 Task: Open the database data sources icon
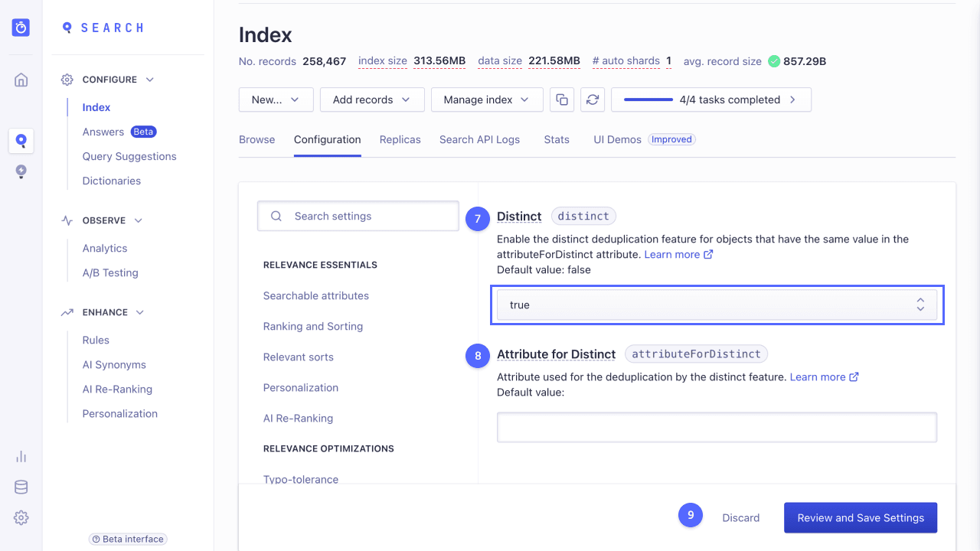21,487
